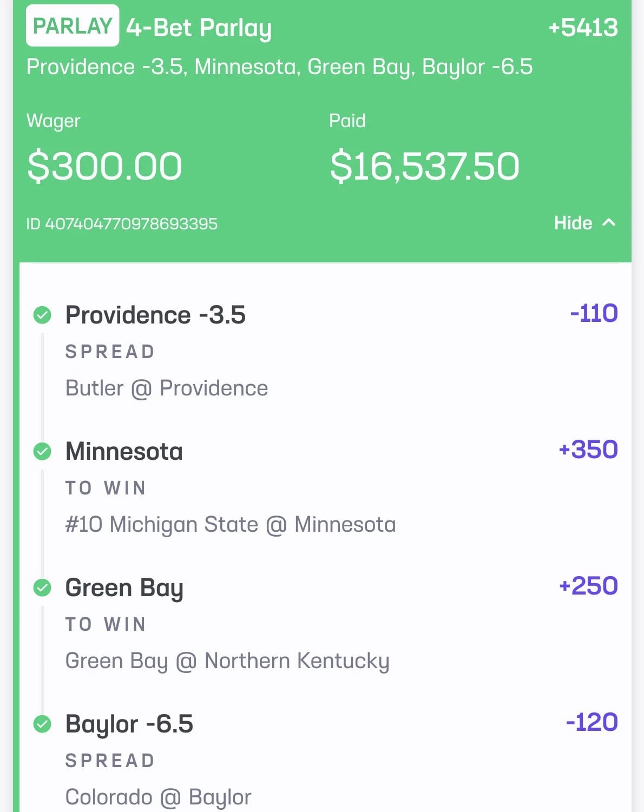
Task: Click the +350 odds for Minnesota
Action: point(588,450)
